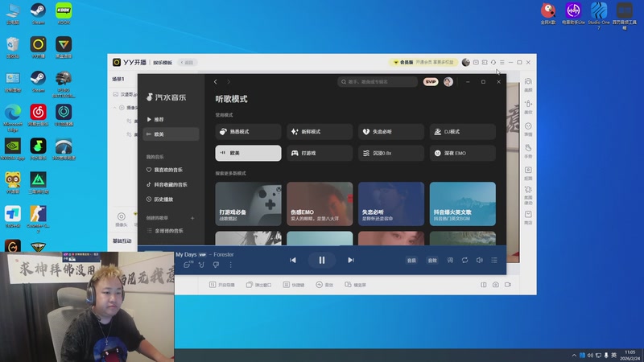Show lyrics with the 词 icon
The image size is (644, 362).
pyautogui.click(x=450, y=260)
